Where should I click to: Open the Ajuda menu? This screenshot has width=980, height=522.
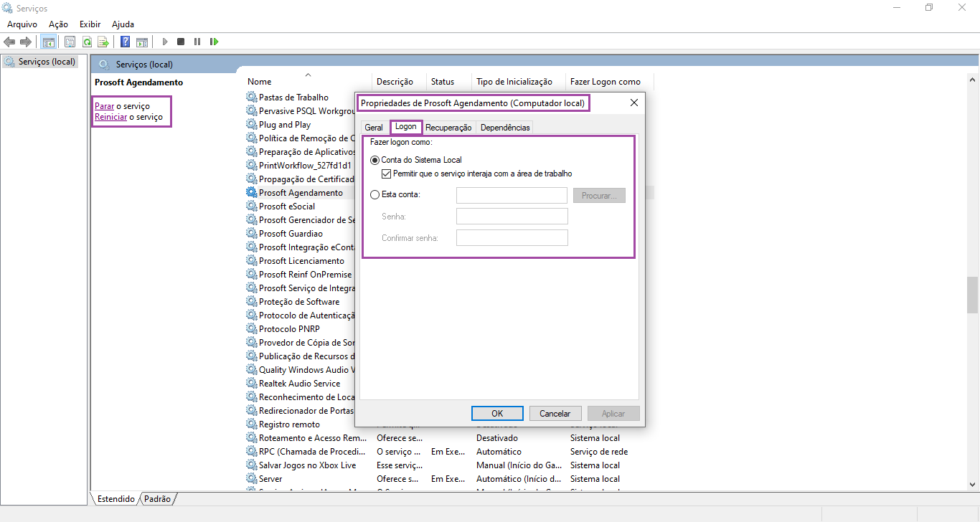coord(123,24)
